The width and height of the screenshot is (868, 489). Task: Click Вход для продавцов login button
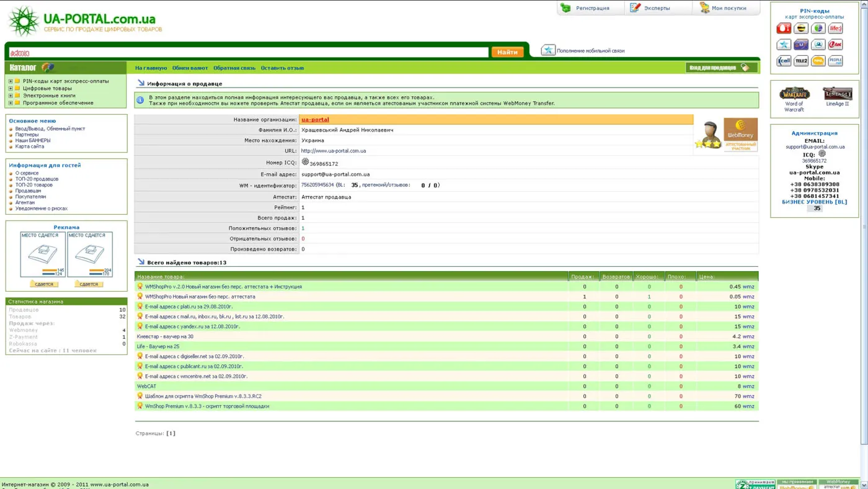(x=719, y=68)
